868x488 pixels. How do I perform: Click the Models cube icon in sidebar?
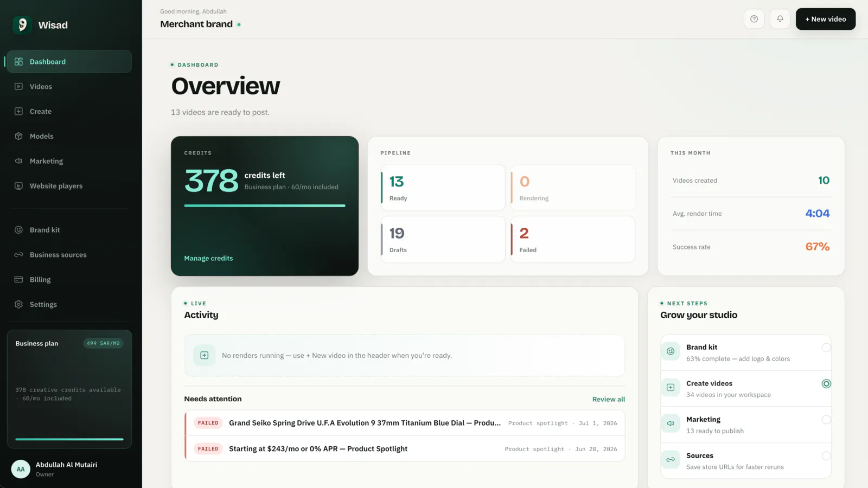tap(18, 136)
